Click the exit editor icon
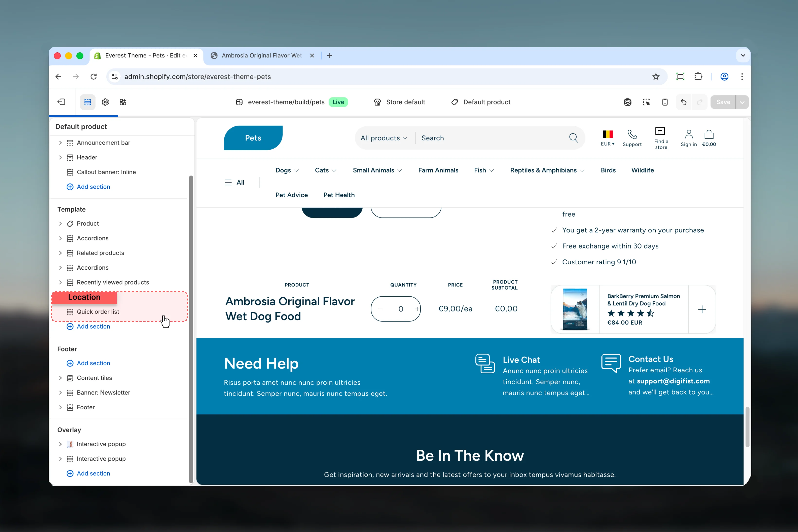 coord(61,102)
